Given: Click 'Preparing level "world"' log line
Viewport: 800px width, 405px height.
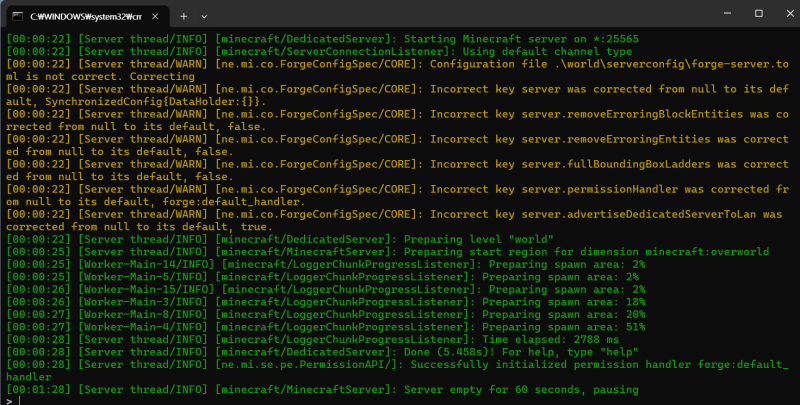Looking at the screenshot, I should [x=280, y=239].
